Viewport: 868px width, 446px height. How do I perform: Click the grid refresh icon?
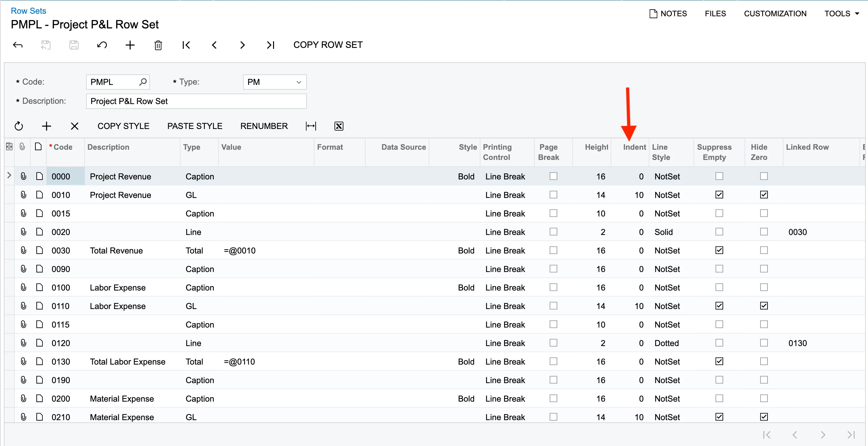coord(19,126)
